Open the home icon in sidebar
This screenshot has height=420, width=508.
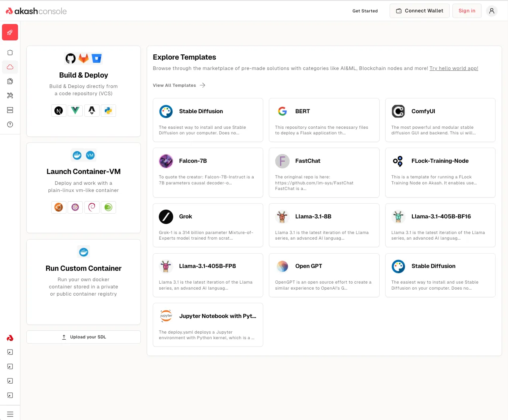tap(10, 52)
